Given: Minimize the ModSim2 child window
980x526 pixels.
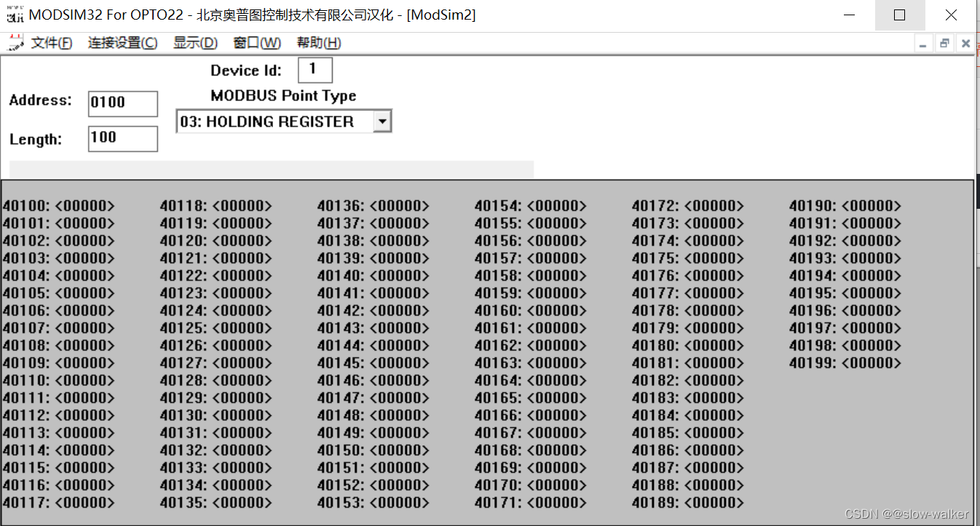Looking at the screenshot, I should pyautogui.click(x=923, y=43).
